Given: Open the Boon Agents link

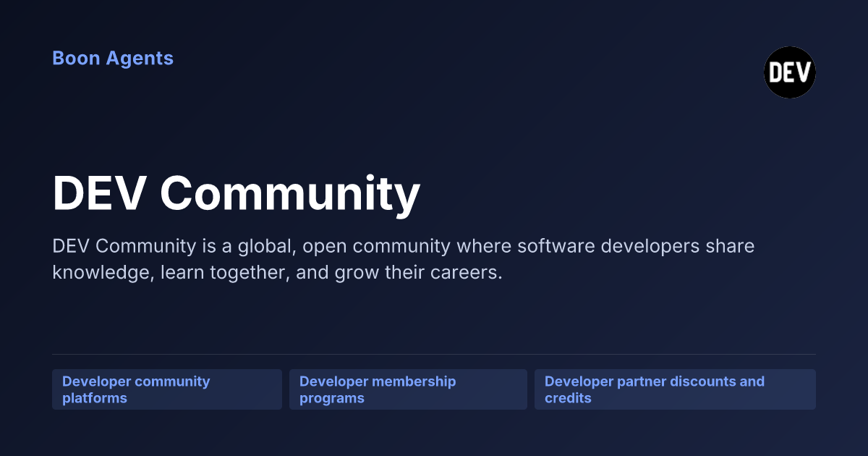Looking at the screenshot, I should click(x=113, y=58).
